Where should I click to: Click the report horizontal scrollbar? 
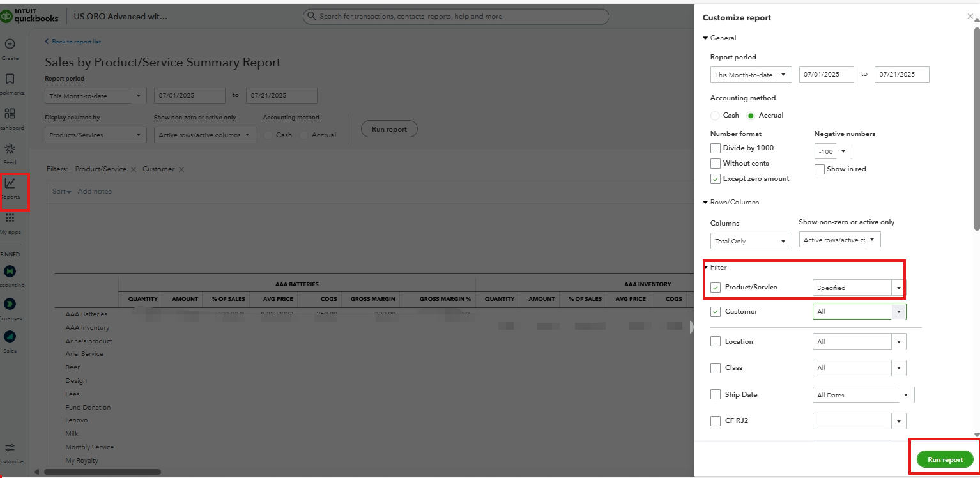(102, 472)
